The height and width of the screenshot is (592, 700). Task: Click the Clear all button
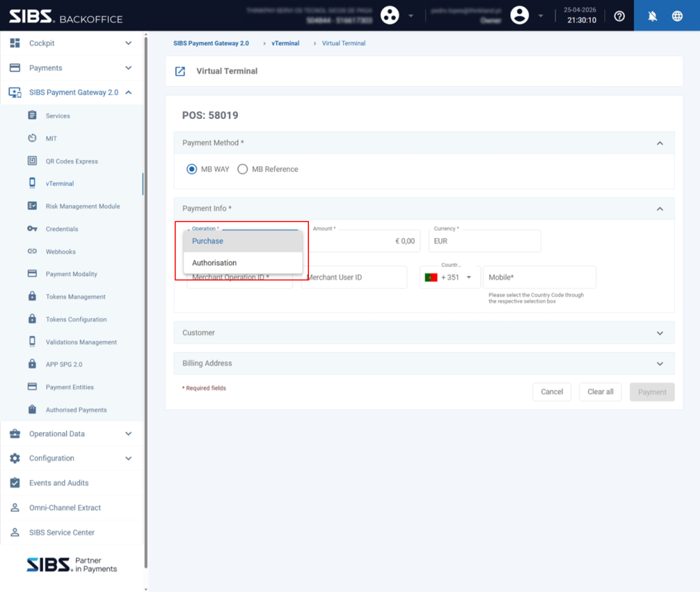pos(600,392)
